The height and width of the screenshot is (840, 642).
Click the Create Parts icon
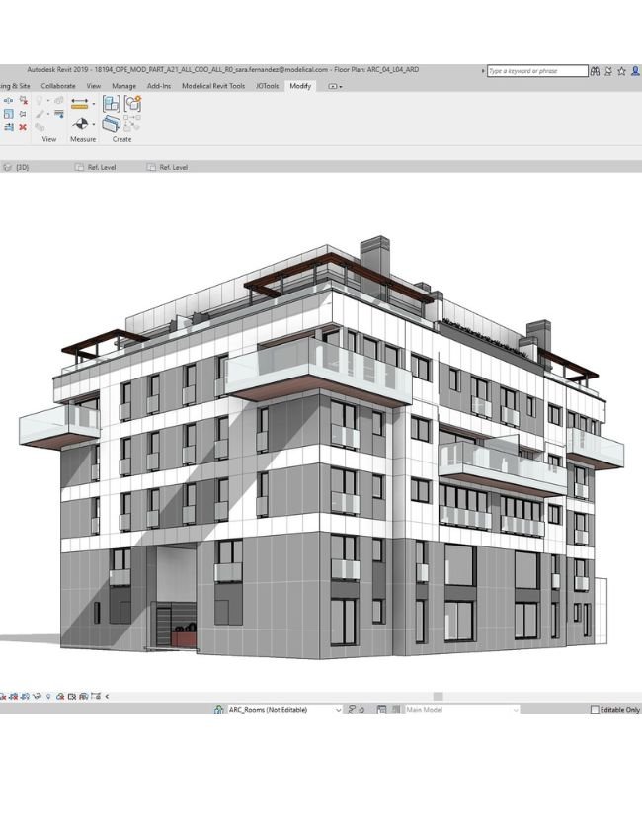(112, 124)
